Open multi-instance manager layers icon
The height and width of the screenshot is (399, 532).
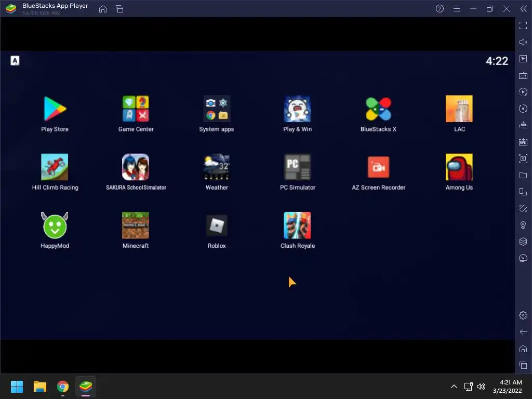tap(523, 241)
